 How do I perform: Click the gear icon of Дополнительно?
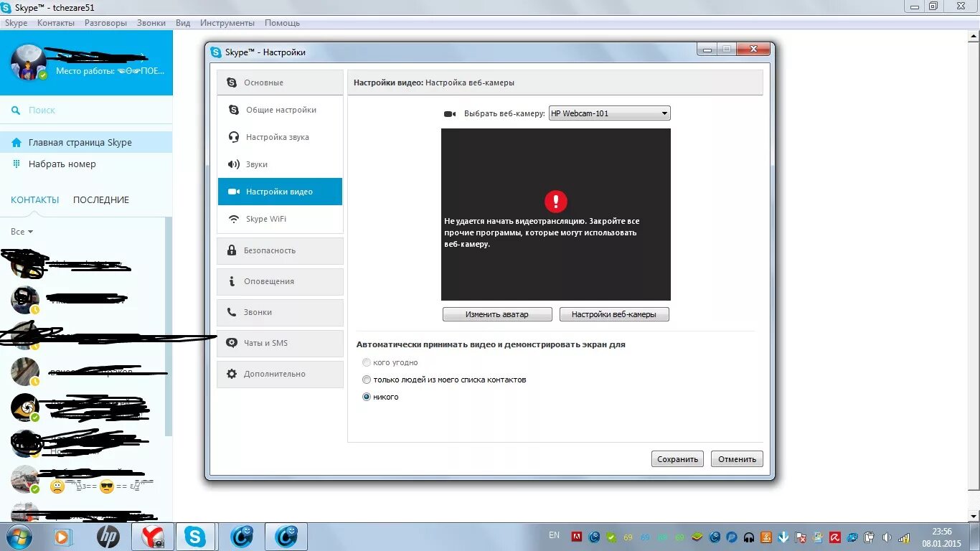click(232, 374)
